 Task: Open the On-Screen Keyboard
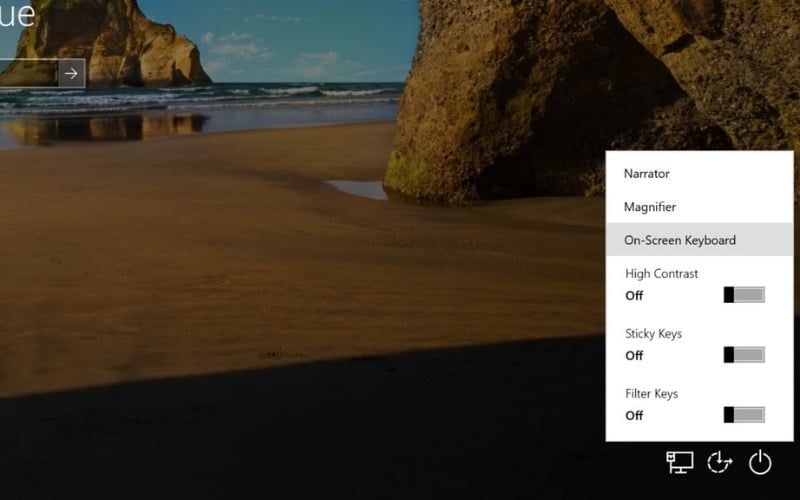point(680,240)
